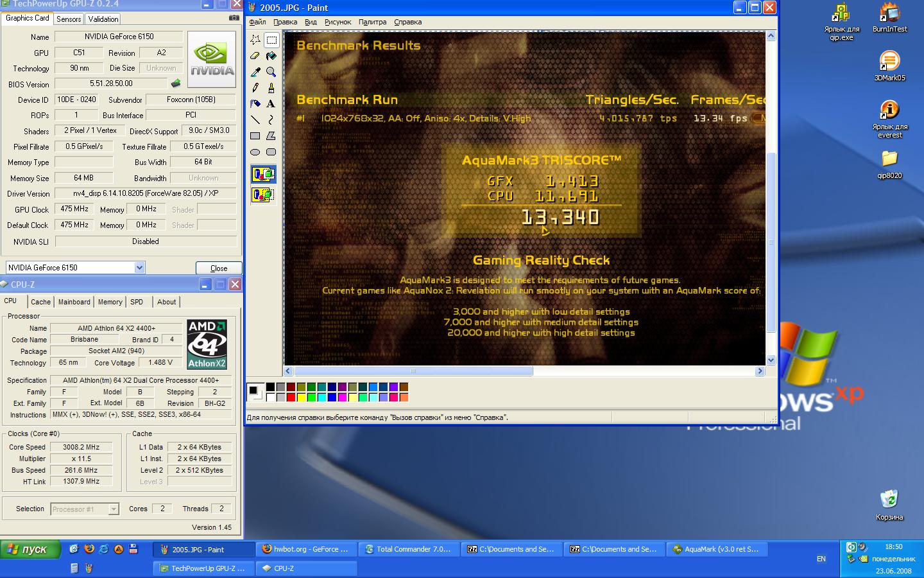Enable transparent selection mode option
Image resolution: width=924 pixels, height=578 pixels.
point(264,195)
